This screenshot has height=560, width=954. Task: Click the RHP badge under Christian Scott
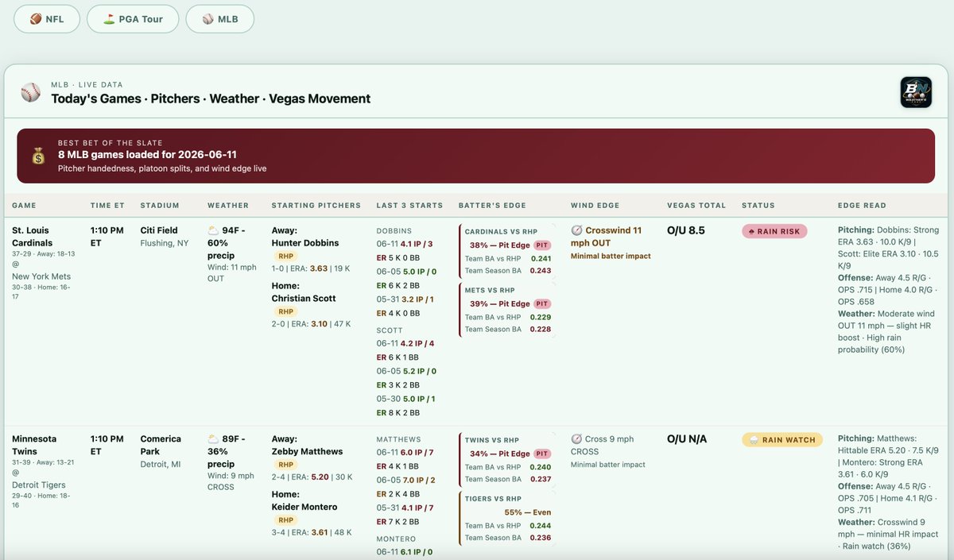[286, 312]
